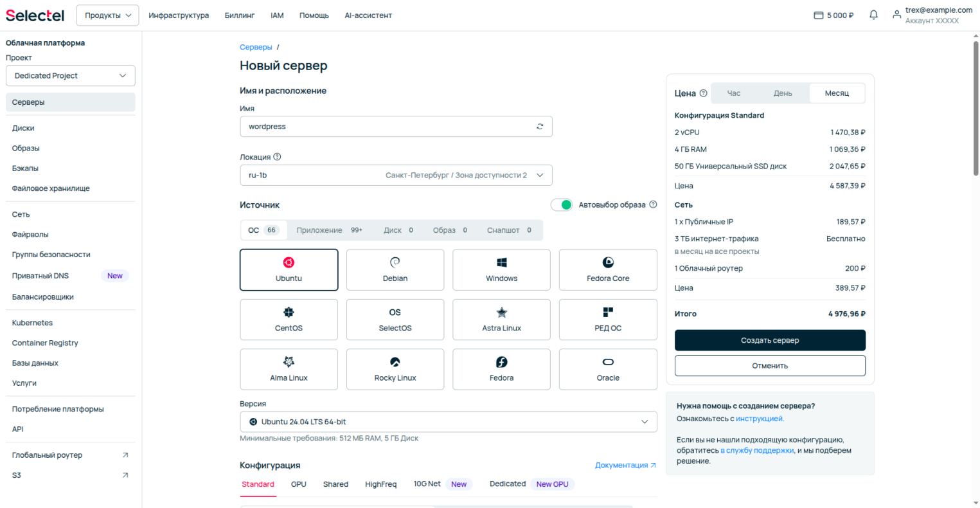Select the Oracle tile
The height and width of the screenshot is (508, 980).
pos(608,369)
